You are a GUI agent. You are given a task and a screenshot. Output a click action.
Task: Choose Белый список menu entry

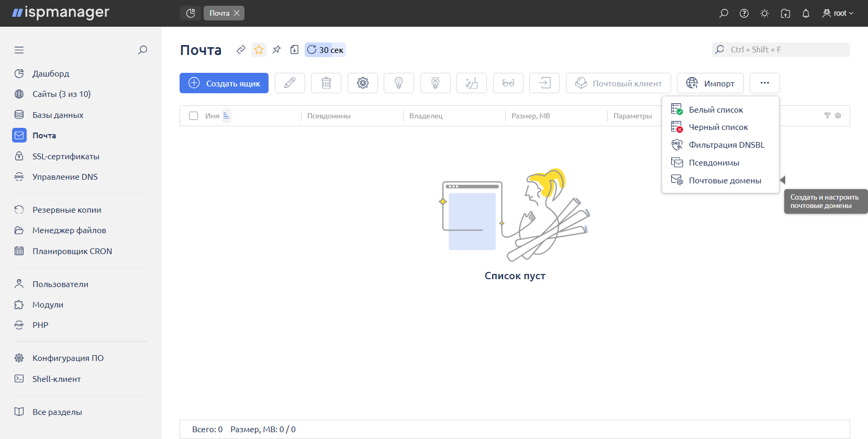[716, 109]
